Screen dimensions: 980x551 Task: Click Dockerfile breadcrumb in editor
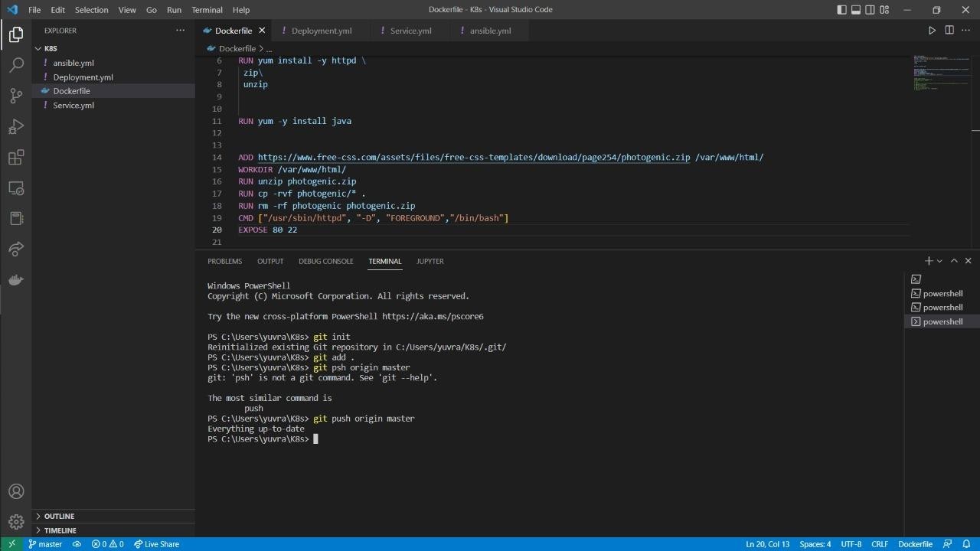(237, 48)
